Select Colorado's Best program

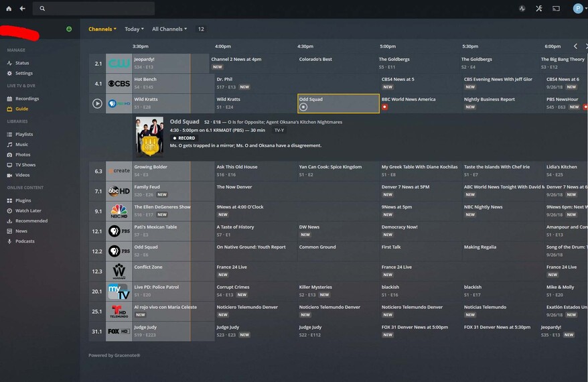(338, 64)
